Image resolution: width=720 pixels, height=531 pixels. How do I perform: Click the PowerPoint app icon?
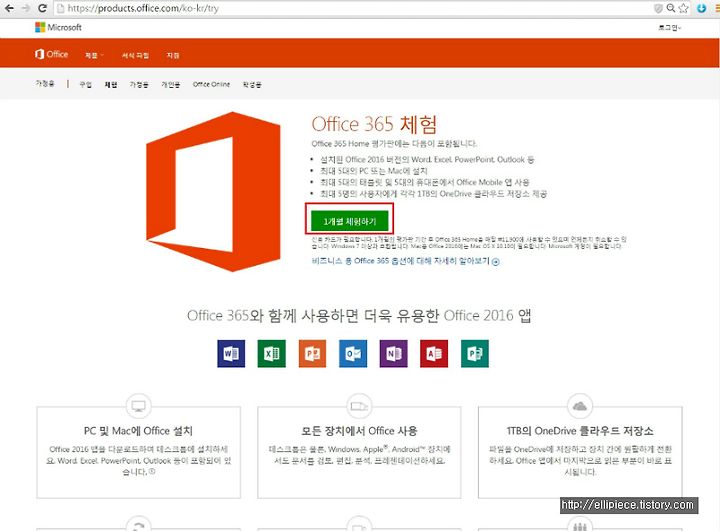tap(312, 354)
